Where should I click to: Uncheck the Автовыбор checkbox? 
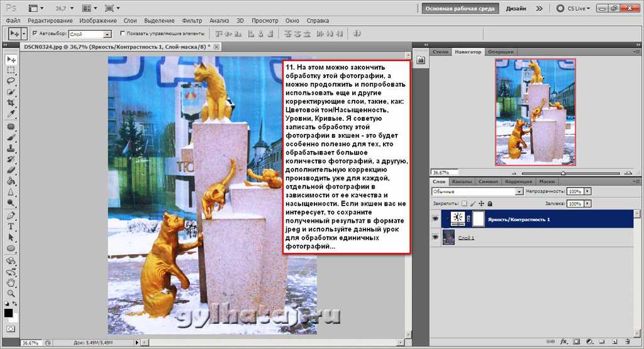(x=35, y=33)
